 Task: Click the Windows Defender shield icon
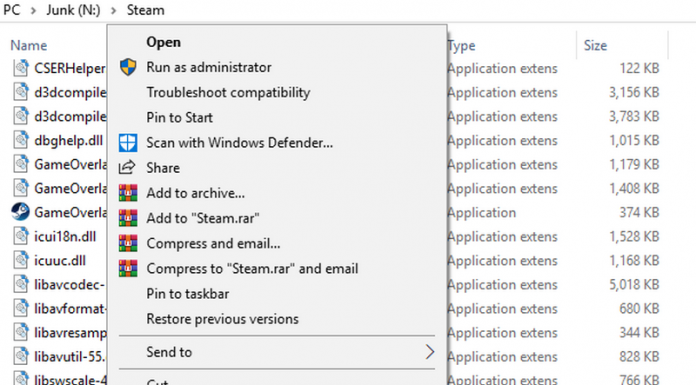click(x=128, y=143)
